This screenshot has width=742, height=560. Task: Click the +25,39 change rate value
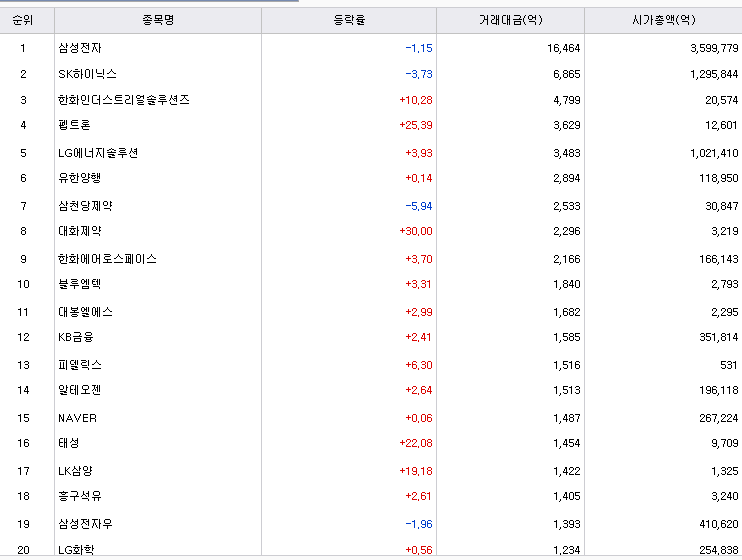416,125
